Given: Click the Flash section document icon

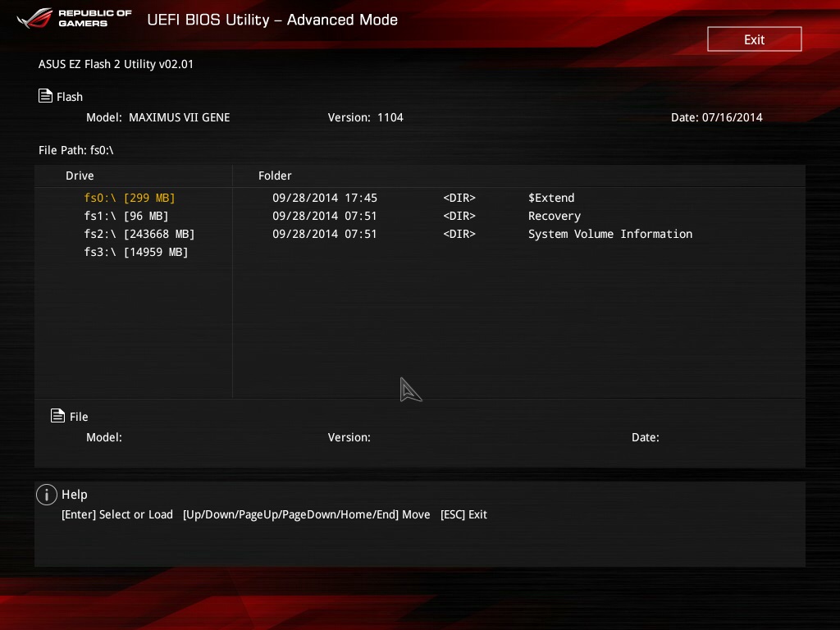Looking at the screenshot, I should [x=46, y=96].
